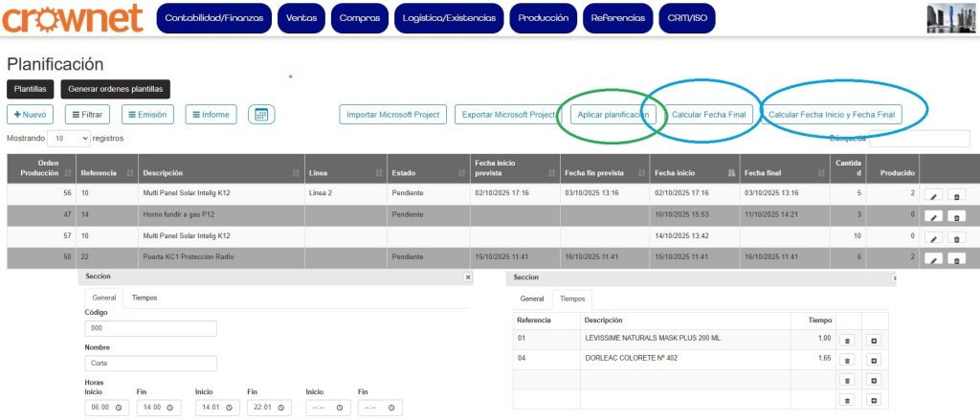Delete order 50 with trash icon
This screenshot has height=420, width=980.
tap(956, 258)
